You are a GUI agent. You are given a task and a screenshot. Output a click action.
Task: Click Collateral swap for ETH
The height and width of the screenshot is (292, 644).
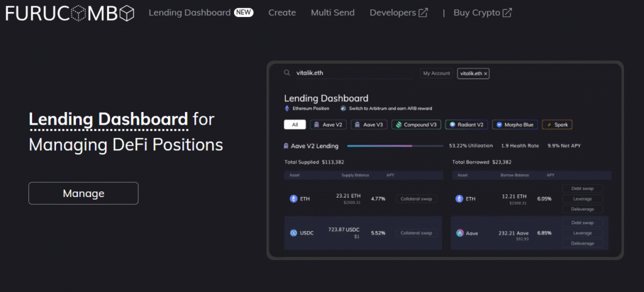(416, 199)
